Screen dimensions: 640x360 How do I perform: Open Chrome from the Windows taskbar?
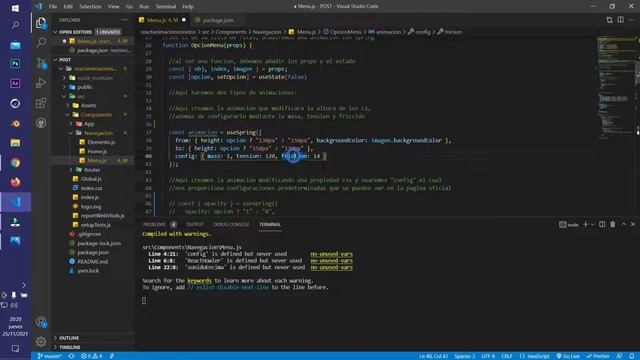coord(15,163)
